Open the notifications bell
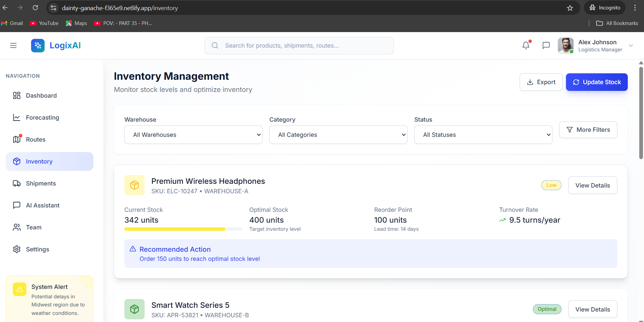644x322 pixels. pos(526,45)
